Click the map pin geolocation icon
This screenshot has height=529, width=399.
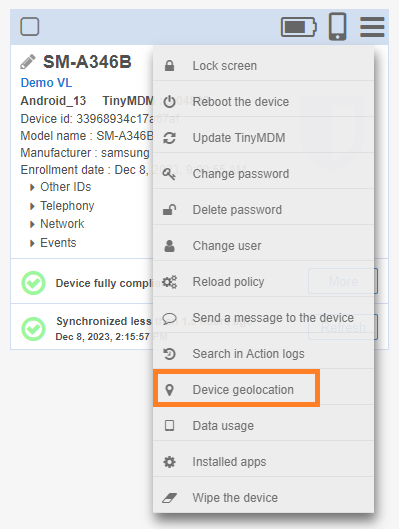pos(169,390)
